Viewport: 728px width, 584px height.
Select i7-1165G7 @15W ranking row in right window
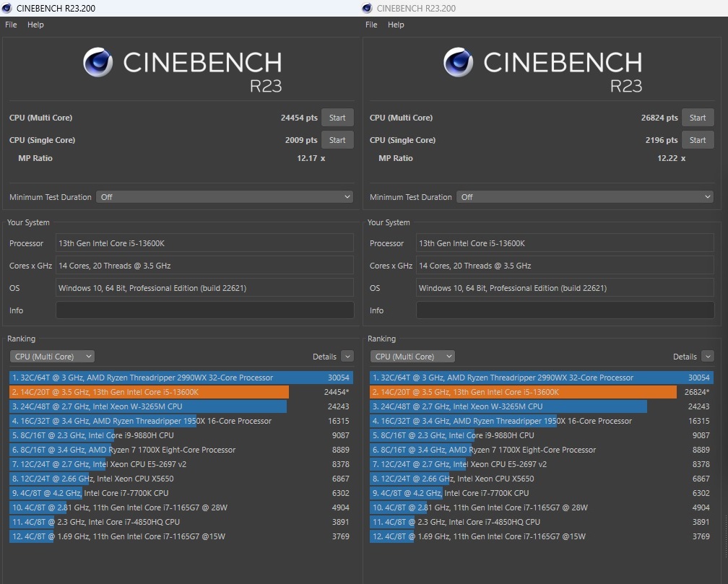tap(542, 536)
